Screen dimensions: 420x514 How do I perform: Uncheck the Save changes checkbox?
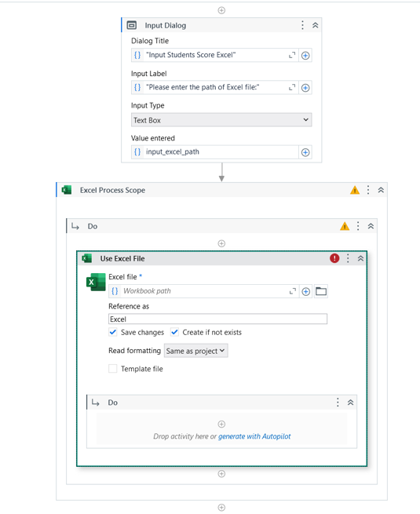[x=113, y=332]
